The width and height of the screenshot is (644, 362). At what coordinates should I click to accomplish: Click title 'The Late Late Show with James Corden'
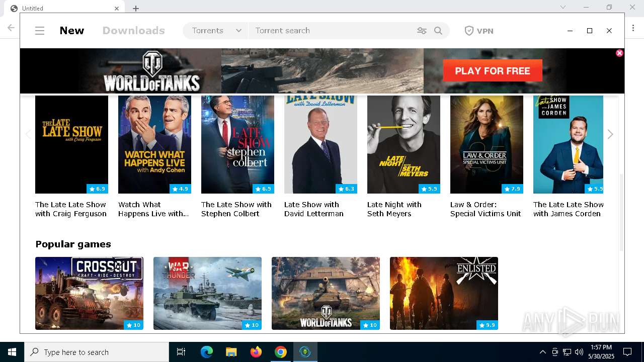coord(568,209)
